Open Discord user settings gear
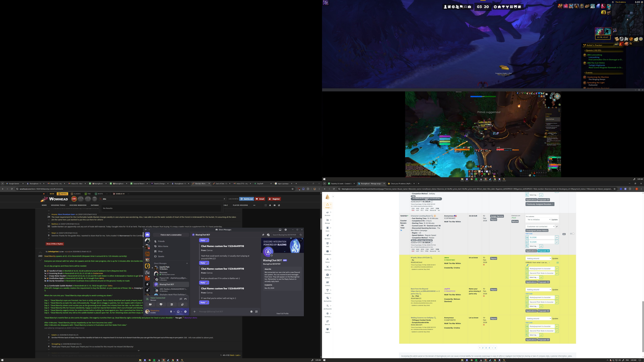Viewport: 644px width, 362px height. tap(185, 312)
